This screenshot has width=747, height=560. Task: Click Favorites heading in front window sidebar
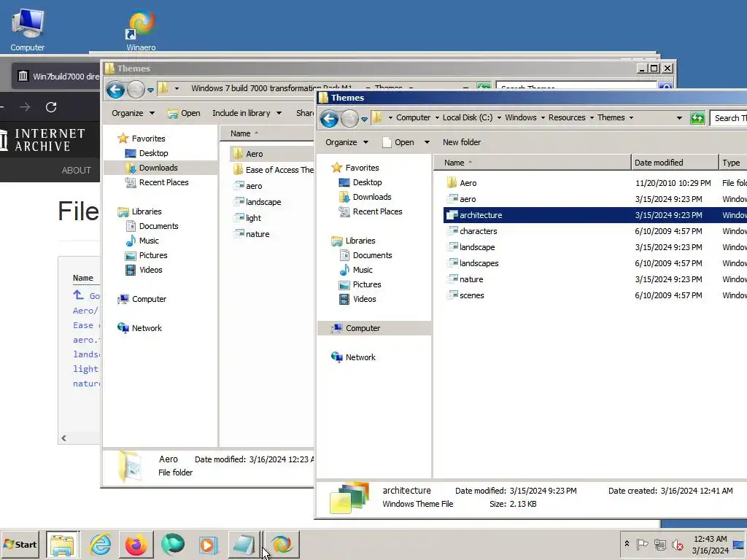[x=362, y=168]
